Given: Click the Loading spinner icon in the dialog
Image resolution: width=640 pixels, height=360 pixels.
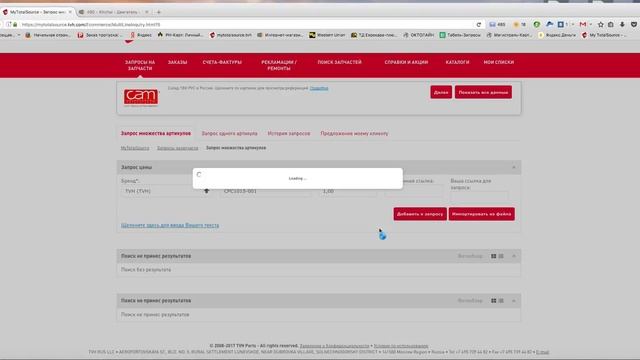Looking at the screenshot, I should pos(199,174).
